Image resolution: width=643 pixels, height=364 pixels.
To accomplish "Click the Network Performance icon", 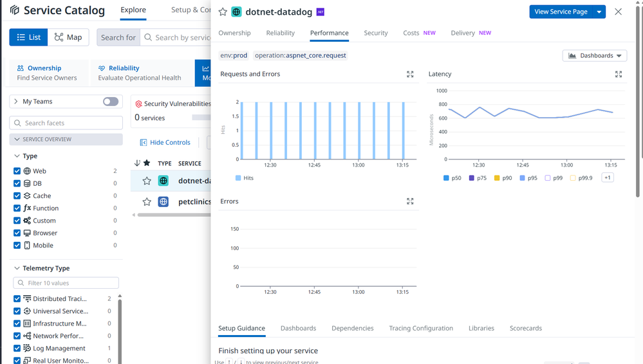I will pyautogui.click(x=27, y=336).
